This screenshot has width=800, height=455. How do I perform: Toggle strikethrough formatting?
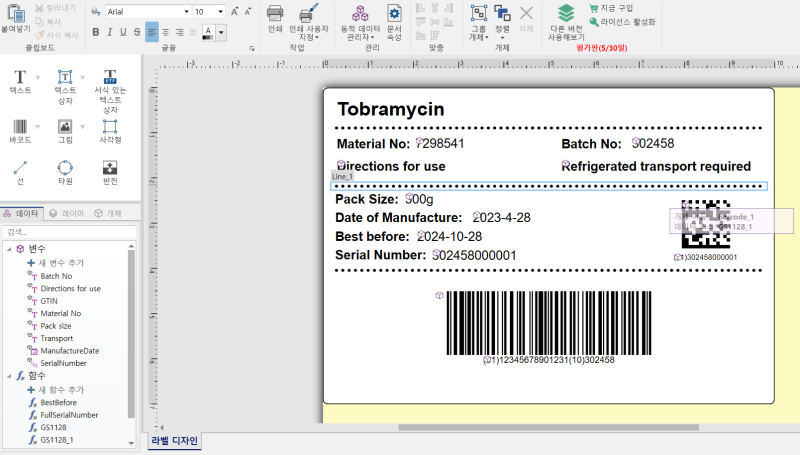click(x=137, y=32)
